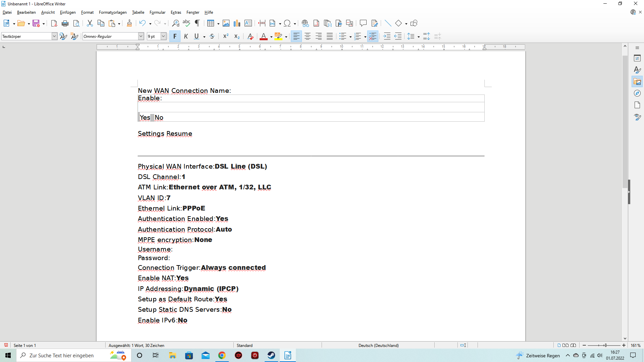This screenshot has width=644, height=362.
Task: Open Find and Replace tool
Action: (175, 23)
